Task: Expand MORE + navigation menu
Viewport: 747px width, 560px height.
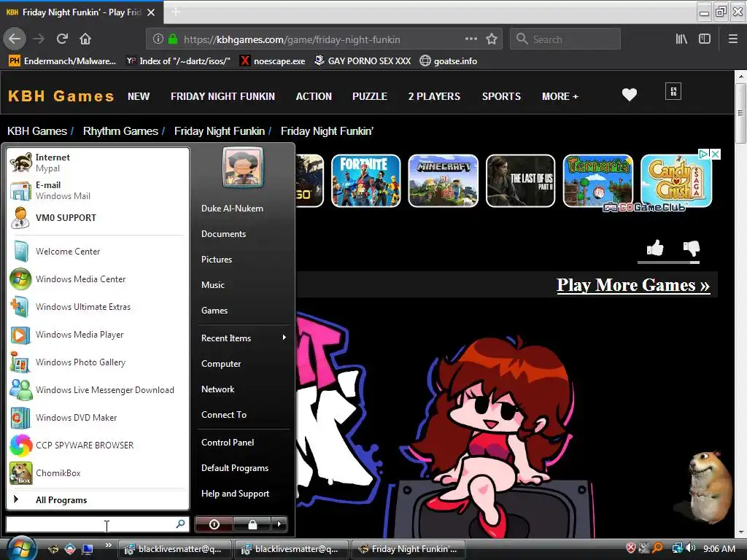Action: tap(560, 97)
